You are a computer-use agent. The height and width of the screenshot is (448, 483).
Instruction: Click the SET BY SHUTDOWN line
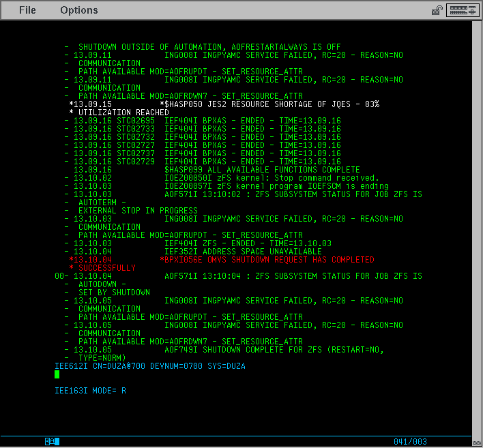[x=107, y=293]
